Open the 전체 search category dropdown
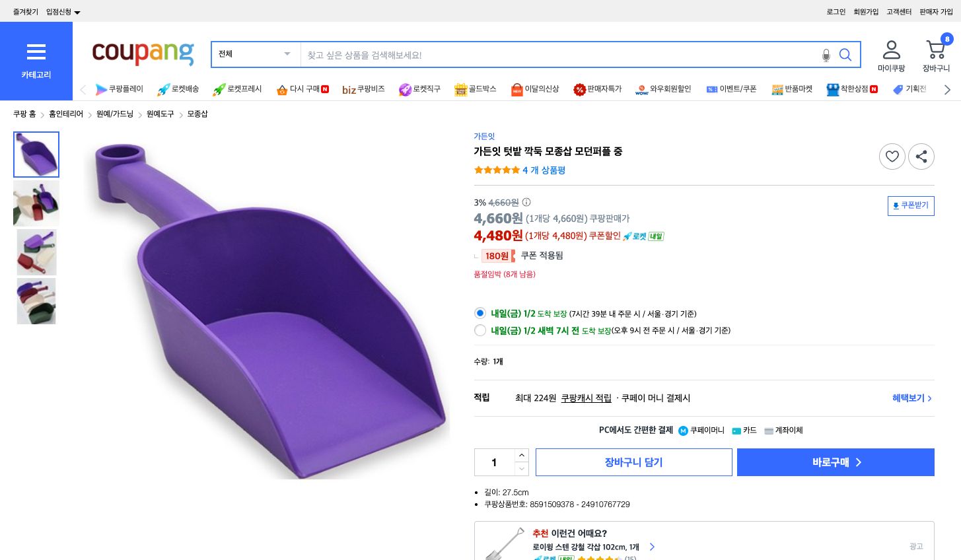This screenshot has width=961, height=560. coord(254,54)
